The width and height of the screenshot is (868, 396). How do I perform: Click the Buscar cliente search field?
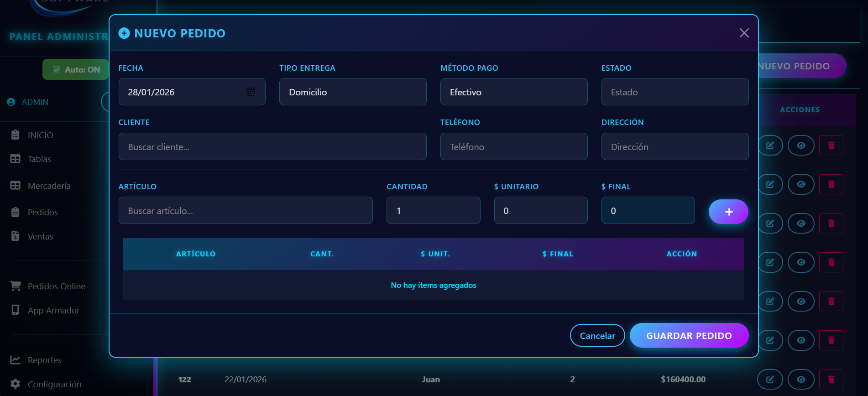coord(272,147)
